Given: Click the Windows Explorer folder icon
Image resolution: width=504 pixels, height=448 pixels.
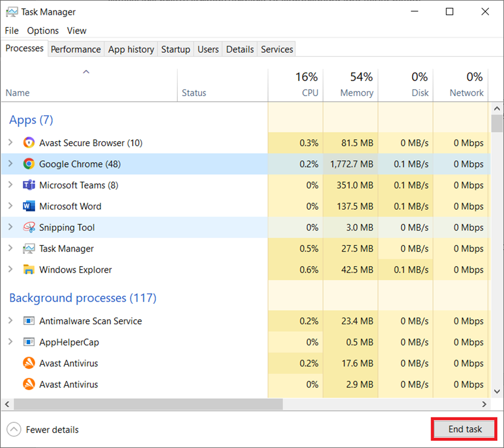Looking at the screenshot, I should (x=29, y=270).
